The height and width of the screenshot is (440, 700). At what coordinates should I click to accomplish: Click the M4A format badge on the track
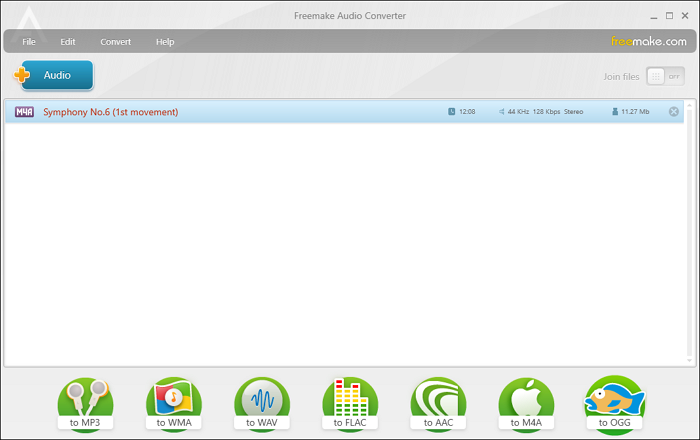24,112
